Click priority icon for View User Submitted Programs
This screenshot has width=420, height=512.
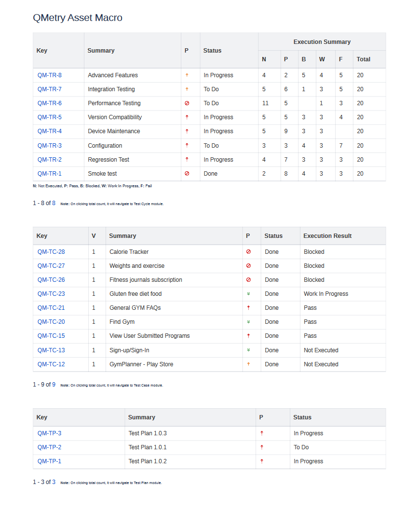248,336
